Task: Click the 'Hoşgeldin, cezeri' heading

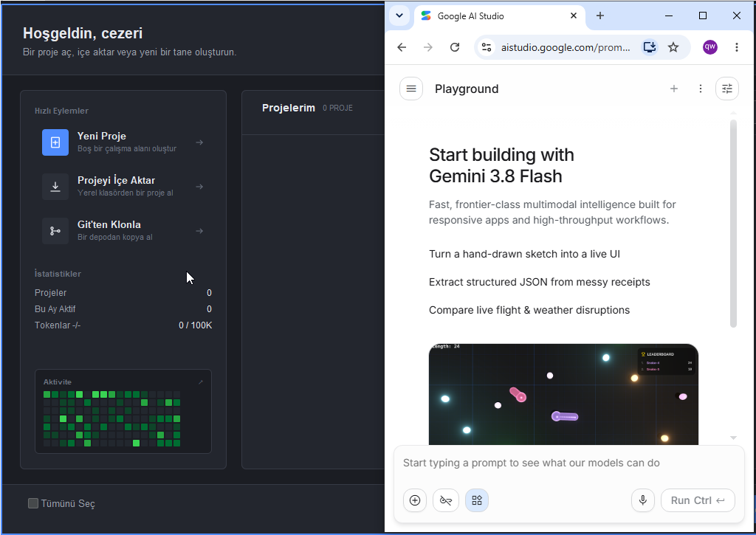Action: (83, 33)
